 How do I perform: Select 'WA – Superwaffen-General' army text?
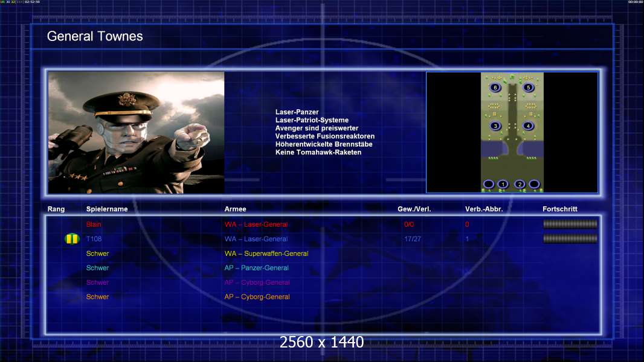click(x=266, y=253)
